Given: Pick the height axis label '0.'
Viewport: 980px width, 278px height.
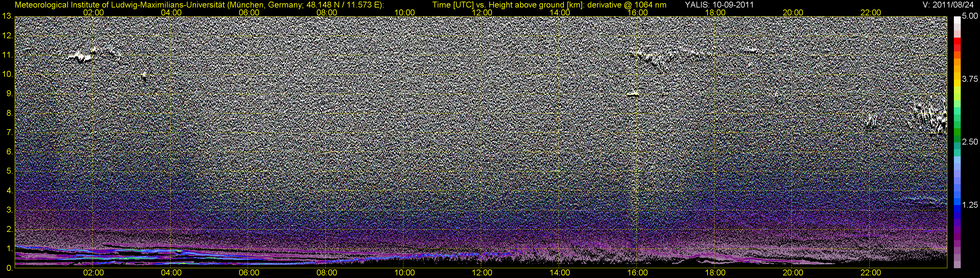Looking at the screenshot, I should click(9, 268).
